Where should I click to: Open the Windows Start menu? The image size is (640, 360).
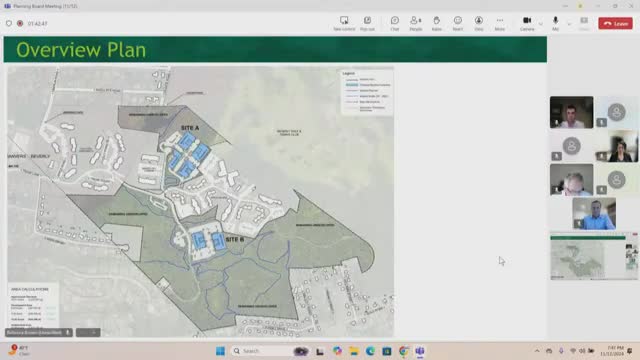(220, 351)
